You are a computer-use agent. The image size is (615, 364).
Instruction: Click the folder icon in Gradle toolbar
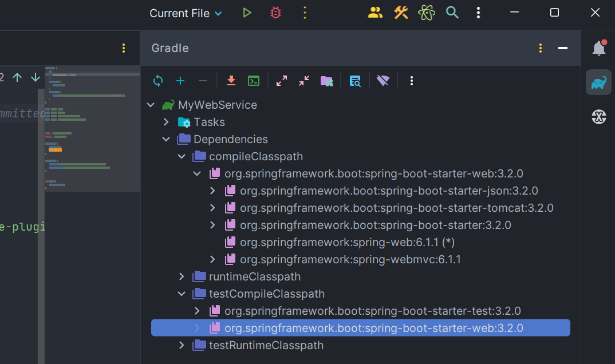tap(327, 81)
